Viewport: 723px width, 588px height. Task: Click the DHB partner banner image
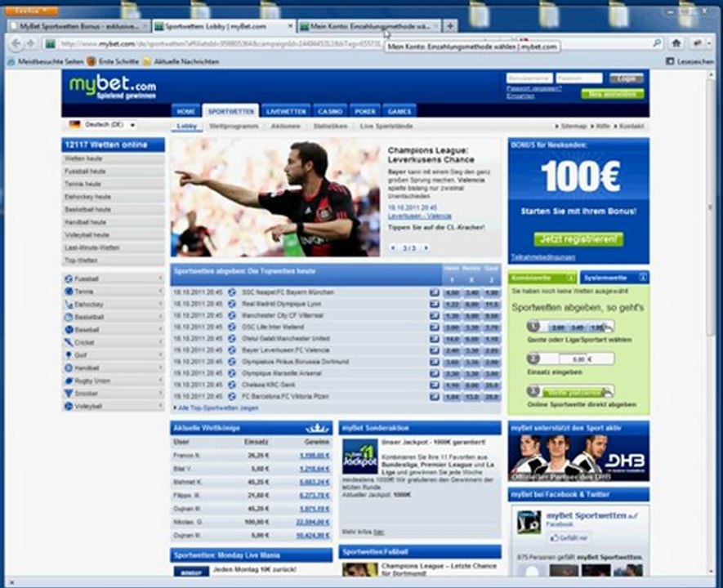[x=578, y=458]
